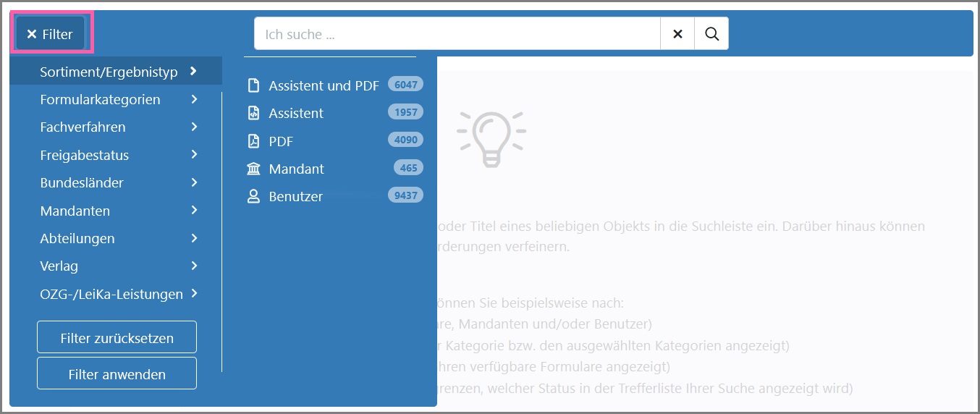Image resolution: width=980 pixels, height=414 pixels.
Task: Click document icon beside Assistent und PDF
Action: [x=253, y=85]
